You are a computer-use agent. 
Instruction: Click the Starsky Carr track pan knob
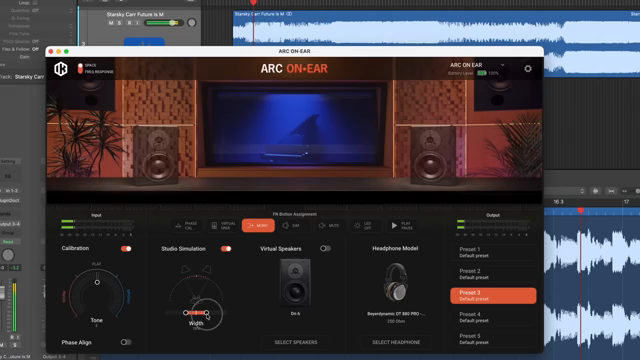[191, 23]
